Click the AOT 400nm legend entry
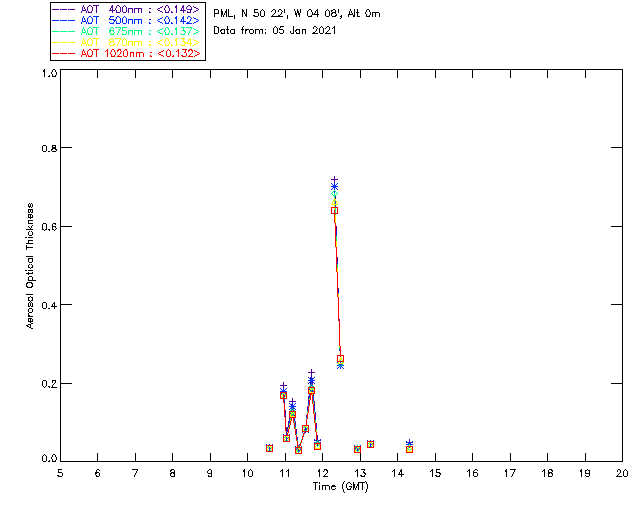This screenshot has width=640, height=512. (127, 9)
